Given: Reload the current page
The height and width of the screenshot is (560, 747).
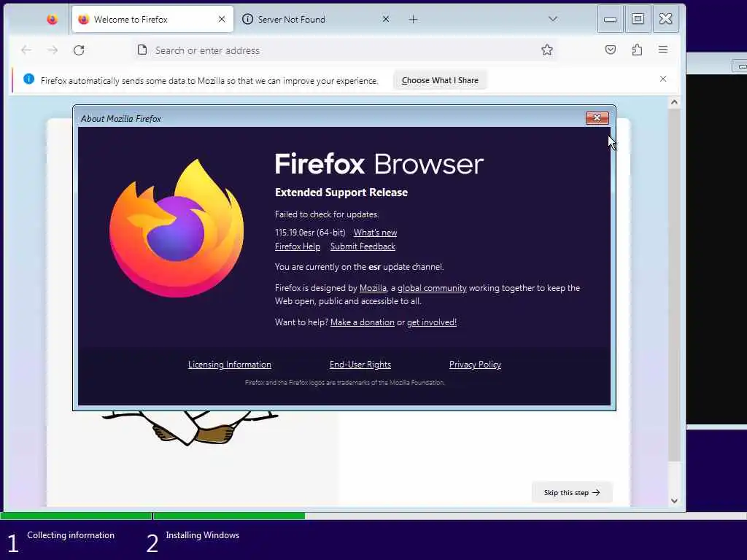Looking at the screenshot, I should tap(79, 50).
